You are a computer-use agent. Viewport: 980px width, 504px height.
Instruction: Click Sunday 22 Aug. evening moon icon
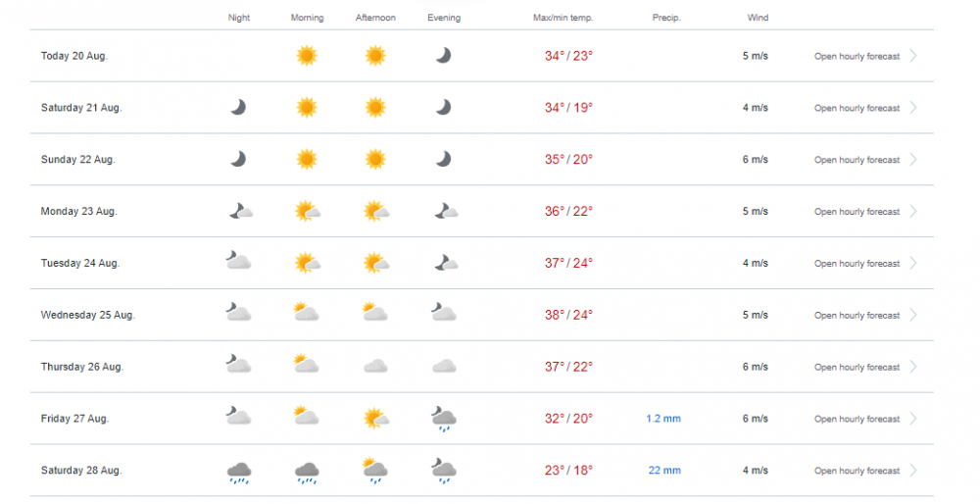(x=444, y=159)
